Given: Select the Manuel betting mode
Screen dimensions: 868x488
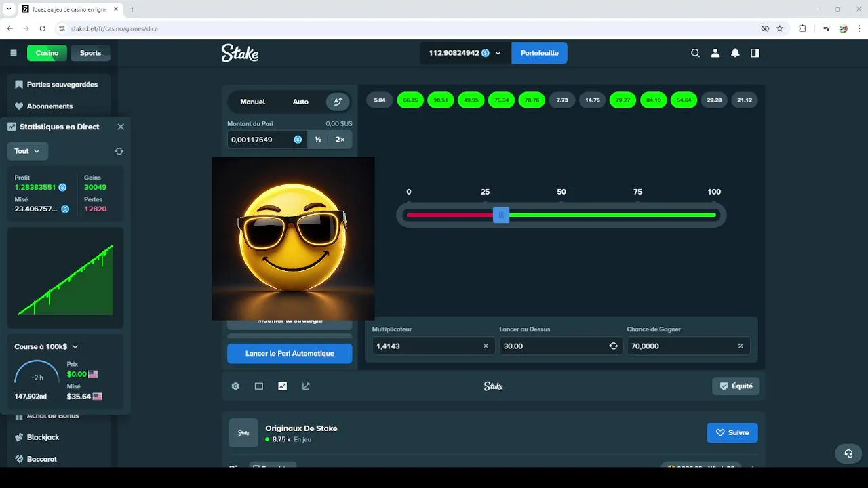Looking at the screenshot, I should click(x=253, y=102).
